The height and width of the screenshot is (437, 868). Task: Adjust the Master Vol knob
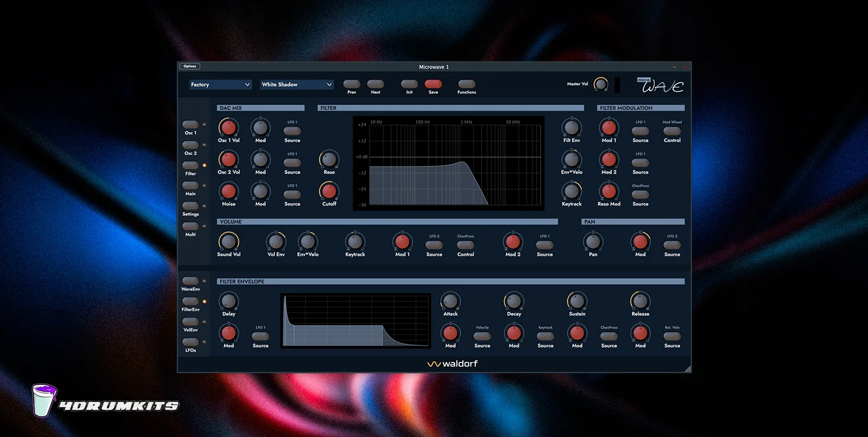[601, 84]
